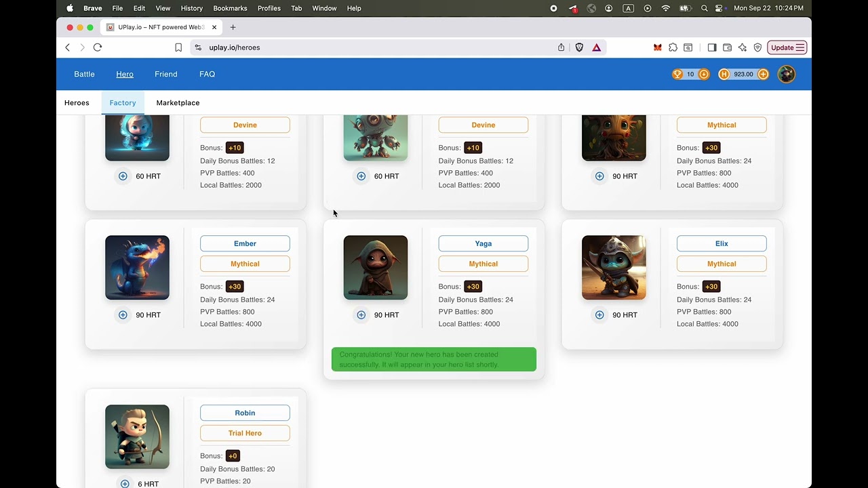
Task: Open the FAQ page
Action: click(208, 74)
